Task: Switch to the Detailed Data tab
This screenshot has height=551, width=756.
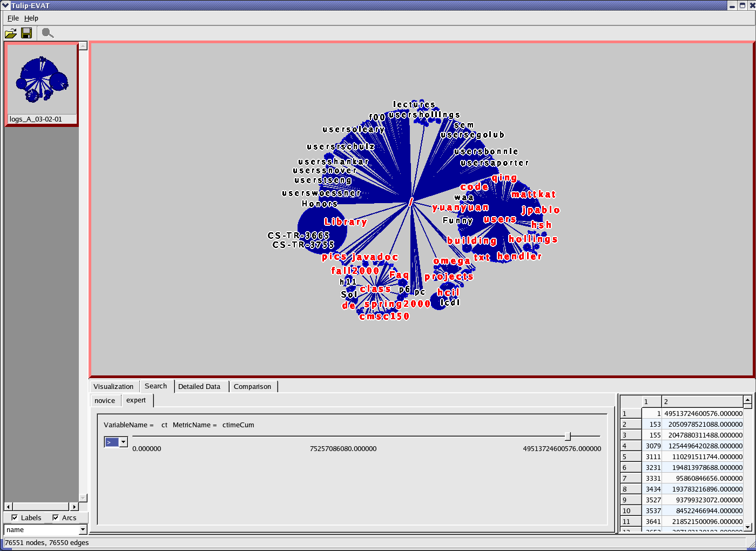Action: point(199,386)
